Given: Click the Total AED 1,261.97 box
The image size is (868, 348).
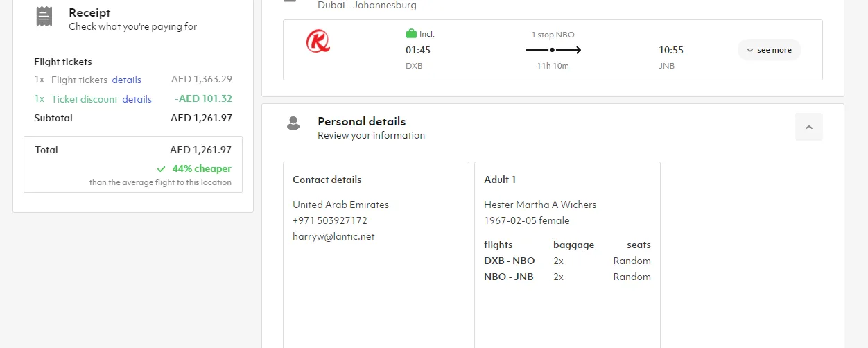Looking at the screenshot, I should (133, 164).
